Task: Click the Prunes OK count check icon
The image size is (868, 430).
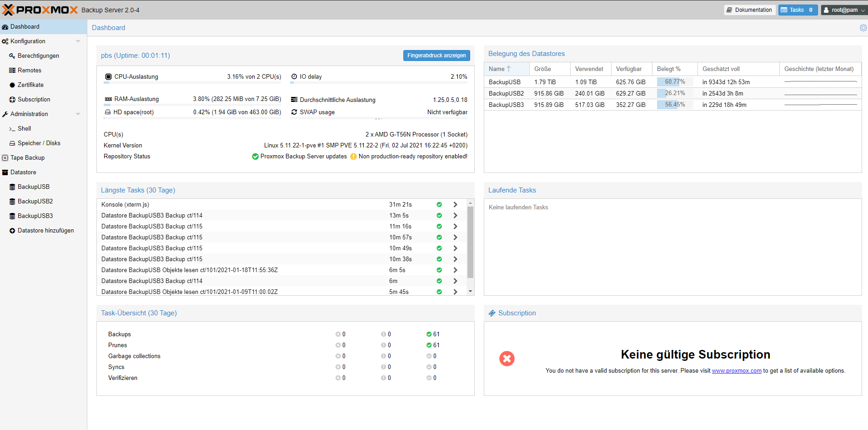Action: (429, 345)
